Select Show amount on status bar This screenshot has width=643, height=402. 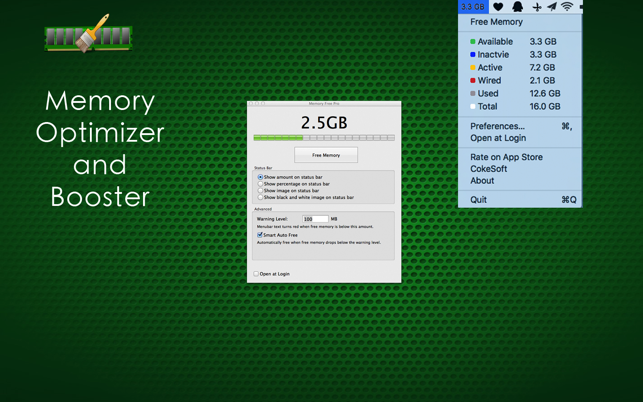pos(261,177)
